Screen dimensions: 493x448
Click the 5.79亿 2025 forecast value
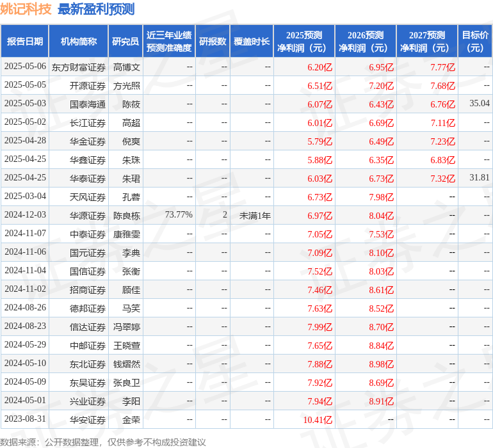[319, 141]
